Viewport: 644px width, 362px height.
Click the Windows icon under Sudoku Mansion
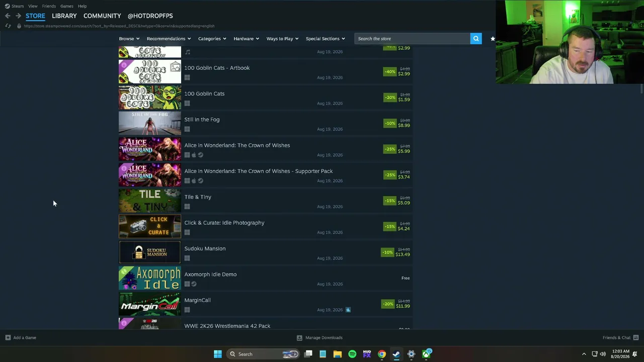[x=187, y=258]
